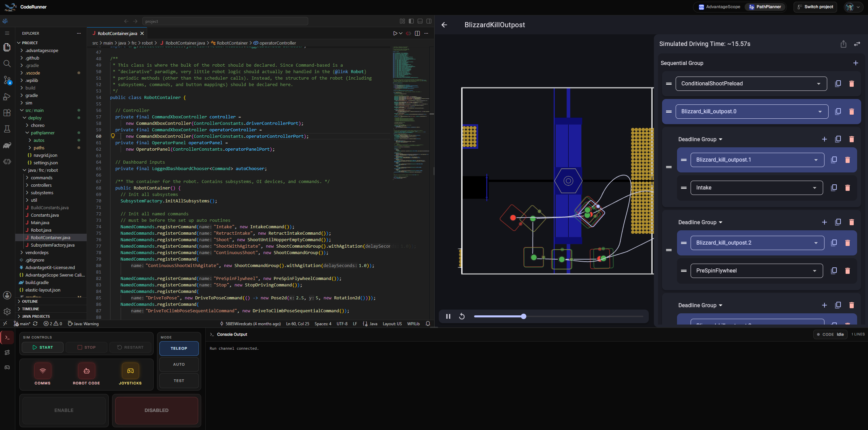868x430 pixels.
Task: Delete the PreSpinFlywheel command row
Action: (x=848, y=271)
